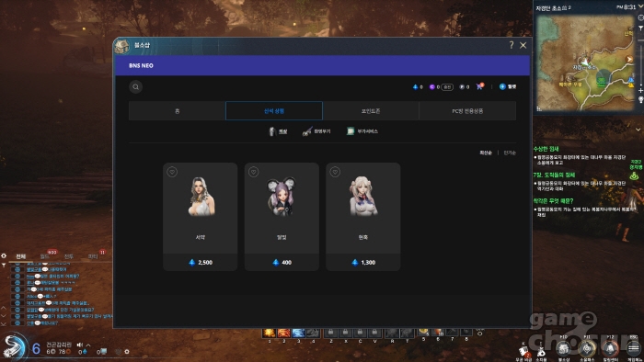Viewport: 644px width, 362px height.
Task: Open the purple-haired mouse-ear character thumbnail
Action: point(282,197)
